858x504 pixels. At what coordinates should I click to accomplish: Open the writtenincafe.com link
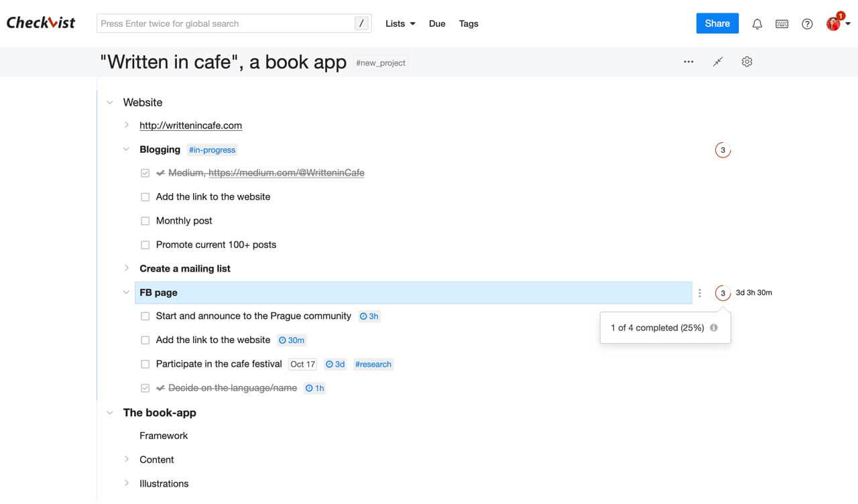(x=190, y=125)
